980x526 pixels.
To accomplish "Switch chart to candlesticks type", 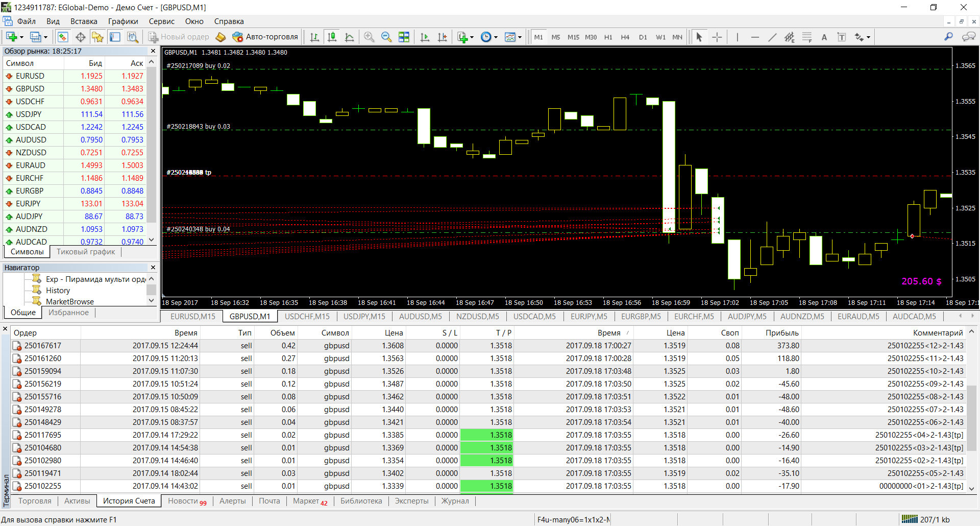I will [332, 37].
